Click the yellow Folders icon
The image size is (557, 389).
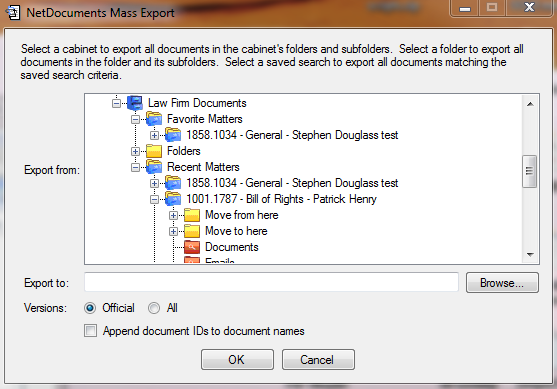pos(154,151)
